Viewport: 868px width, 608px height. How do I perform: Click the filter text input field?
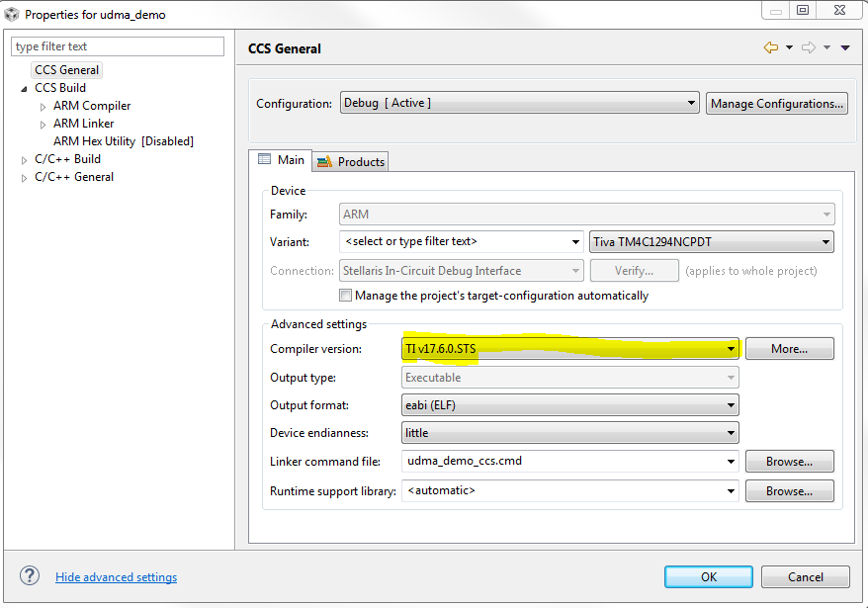(118, 46)
